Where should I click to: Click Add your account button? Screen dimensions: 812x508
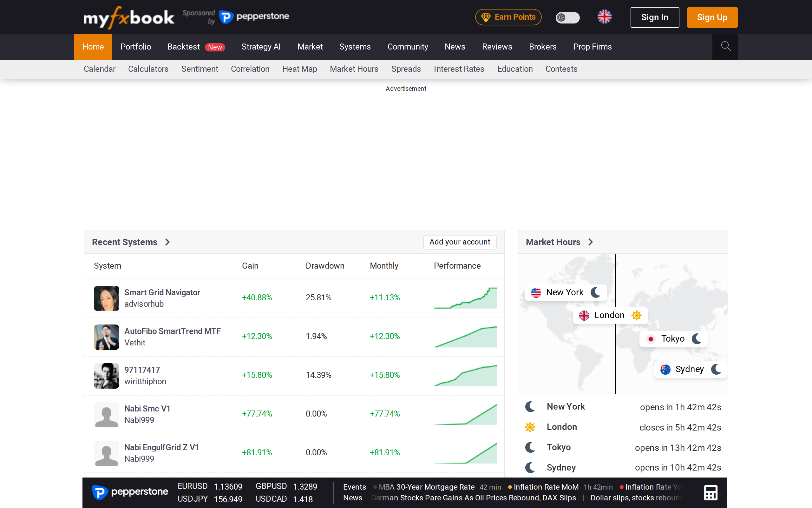(460, 242)
